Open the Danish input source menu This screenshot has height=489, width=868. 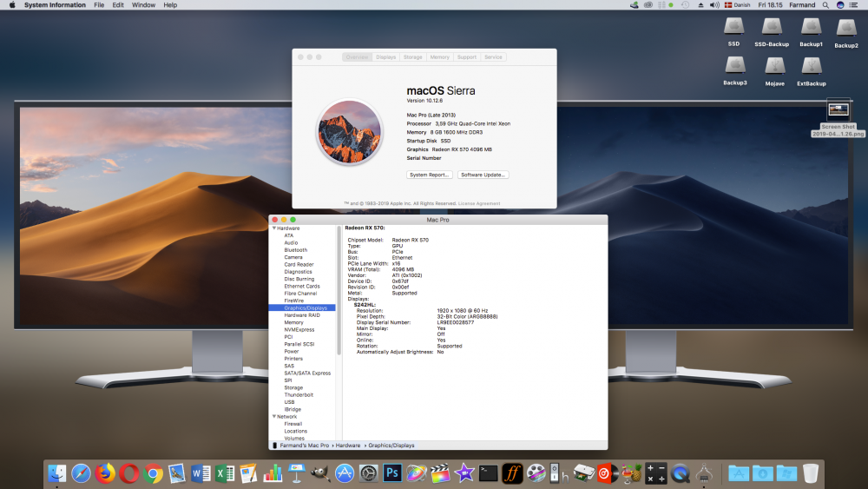[737, 5]
